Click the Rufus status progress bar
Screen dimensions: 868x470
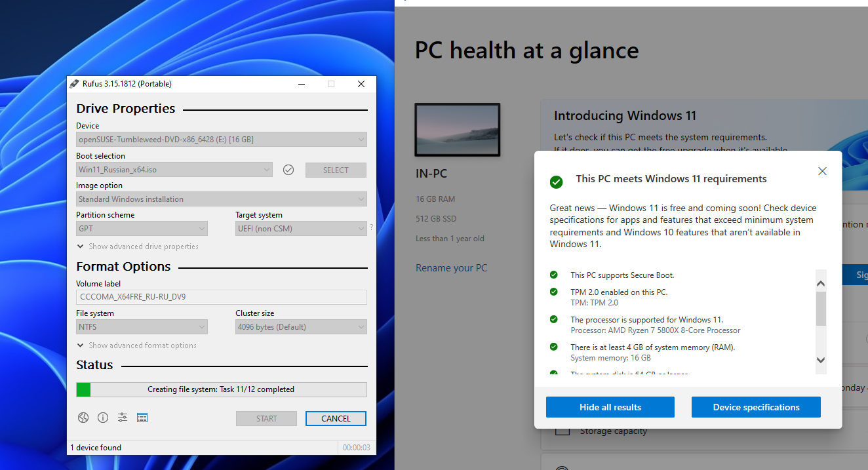coord(222,389)
